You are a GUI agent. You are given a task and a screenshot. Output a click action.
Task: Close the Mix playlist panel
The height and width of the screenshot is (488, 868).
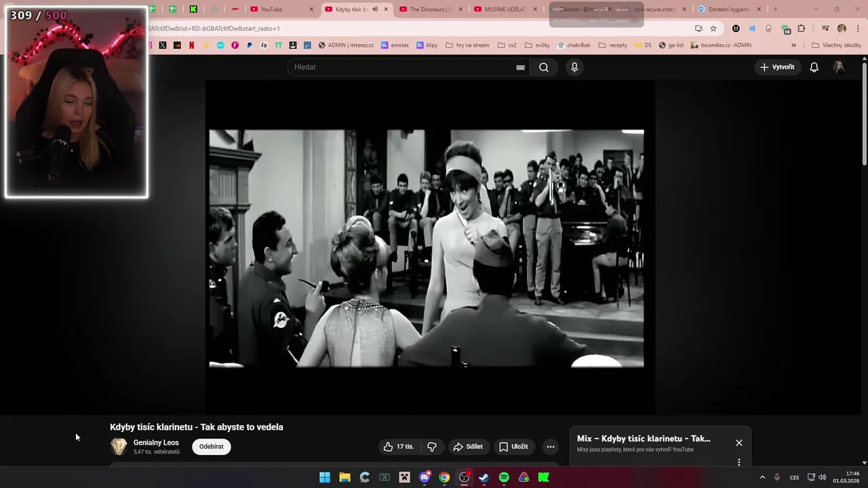pyautogui.click(x=739, y=443)
